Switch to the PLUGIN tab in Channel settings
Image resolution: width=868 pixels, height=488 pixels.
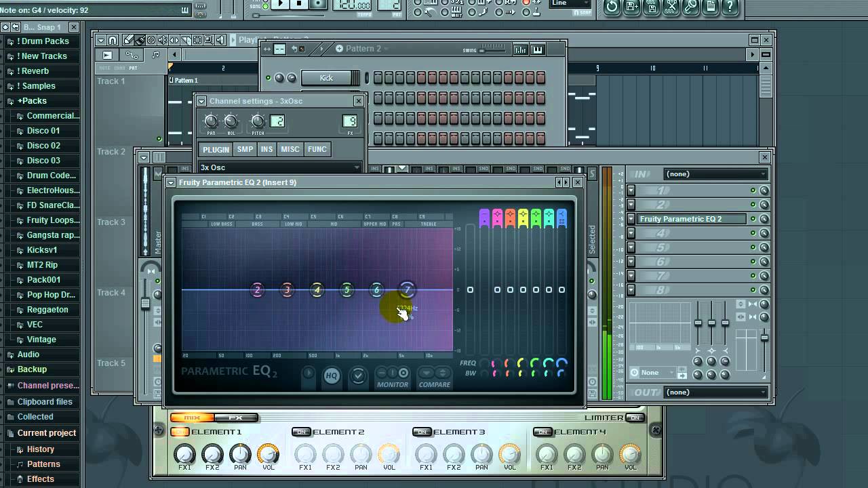point(216,150)
